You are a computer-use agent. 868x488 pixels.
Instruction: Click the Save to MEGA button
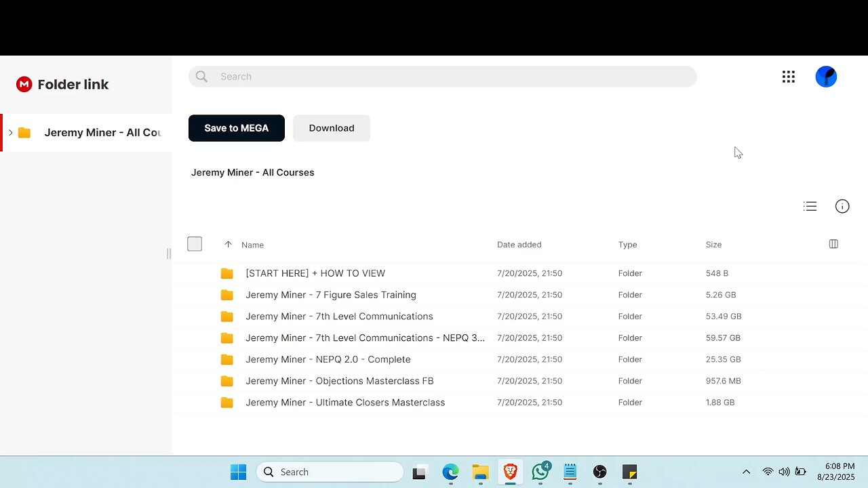(x=237, y=128)
